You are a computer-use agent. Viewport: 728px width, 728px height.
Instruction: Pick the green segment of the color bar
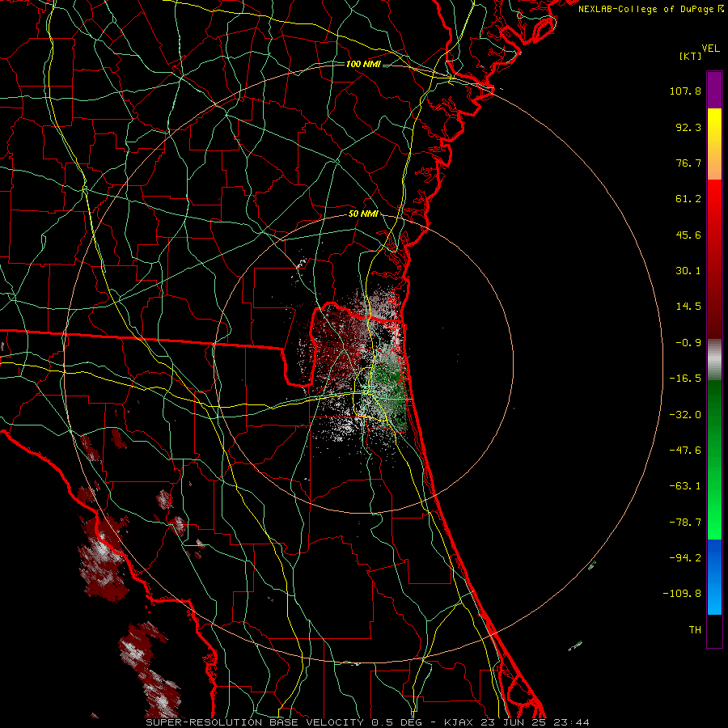(714, 459)
